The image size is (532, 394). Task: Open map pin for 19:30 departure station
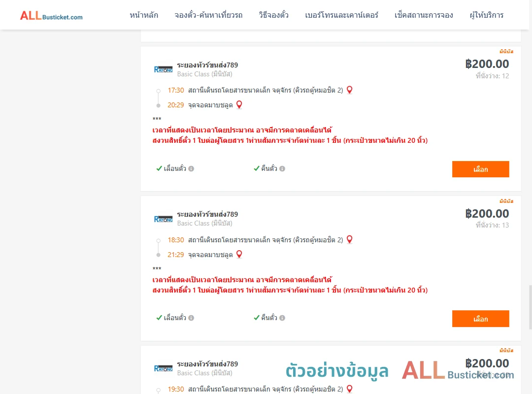pyautogui.click(x=349, y=389)
